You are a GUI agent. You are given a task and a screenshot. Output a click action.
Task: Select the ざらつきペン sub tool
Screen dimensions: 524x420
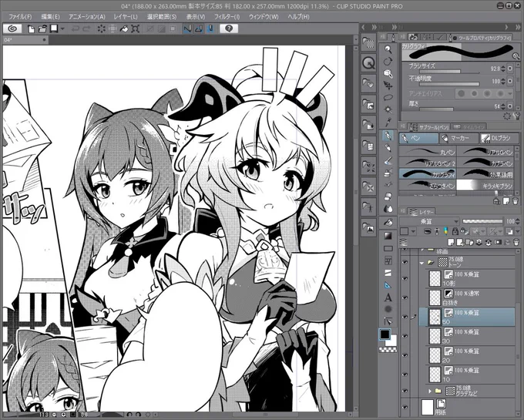coord(428,184)
